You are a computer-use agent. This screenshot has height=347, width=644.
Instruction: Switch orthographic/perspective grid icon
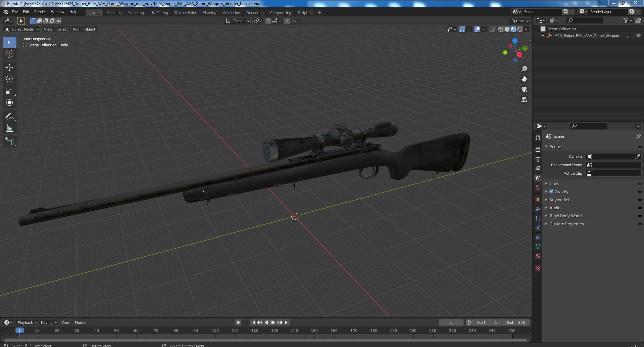point(524,100)
